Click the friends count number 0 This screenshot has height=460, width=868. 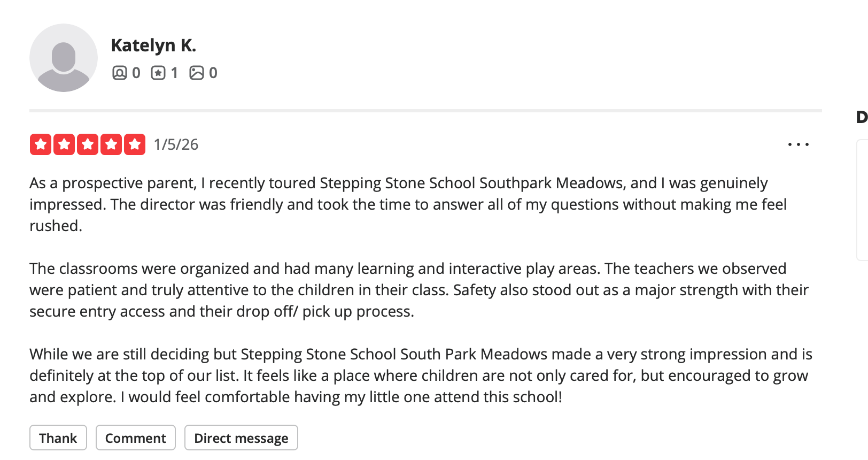click(136, 73)
